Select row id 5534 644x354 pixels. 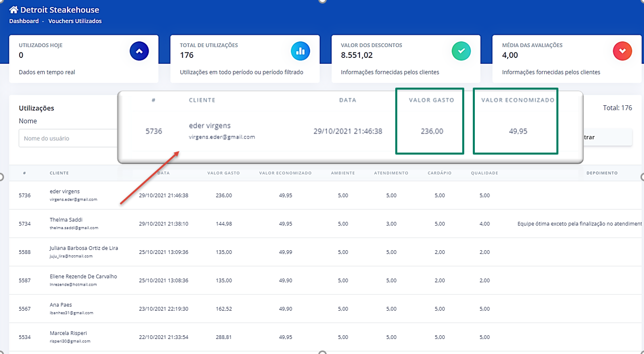coord(25,337)
